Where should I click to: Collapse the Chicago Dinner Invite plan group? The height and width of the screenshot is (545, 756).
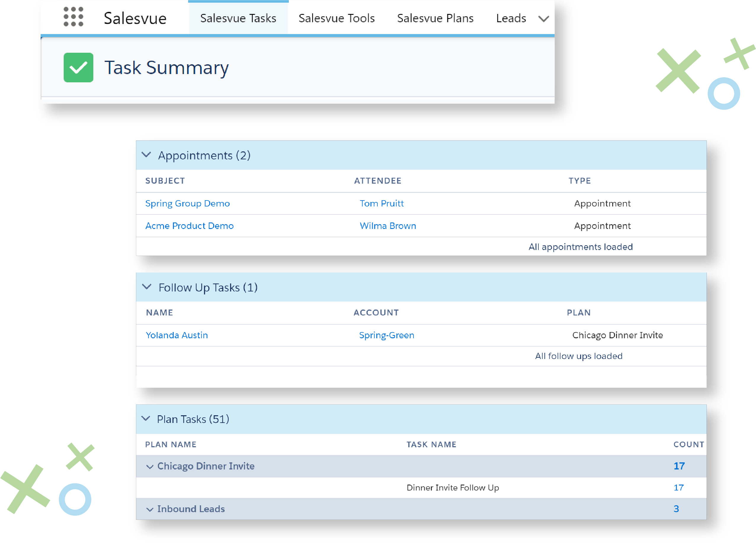150,466
